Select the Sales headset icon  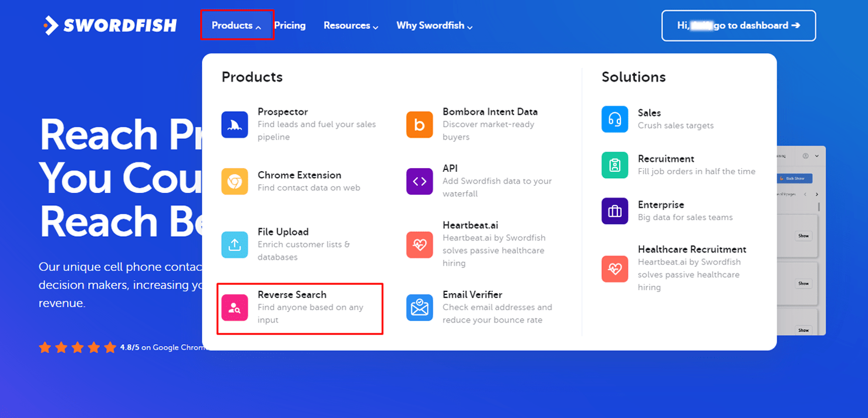coord(614,119)
